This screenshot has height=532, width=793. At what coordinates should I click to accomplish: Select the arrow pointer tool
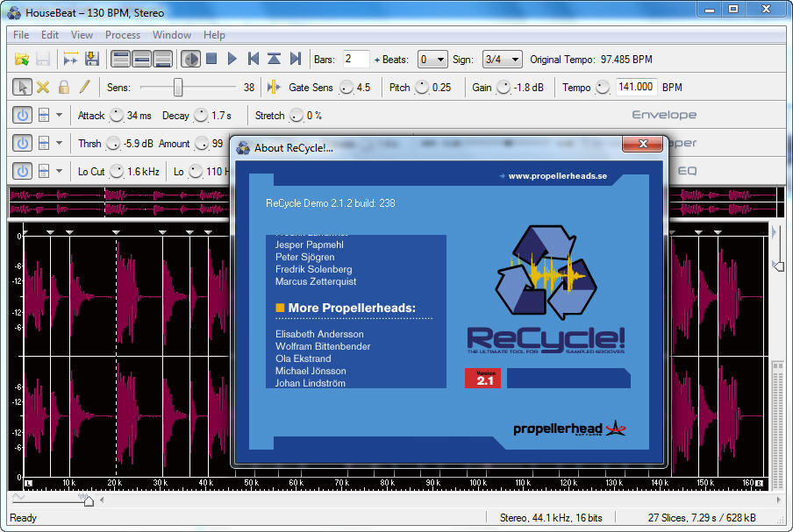pos(22,87)
